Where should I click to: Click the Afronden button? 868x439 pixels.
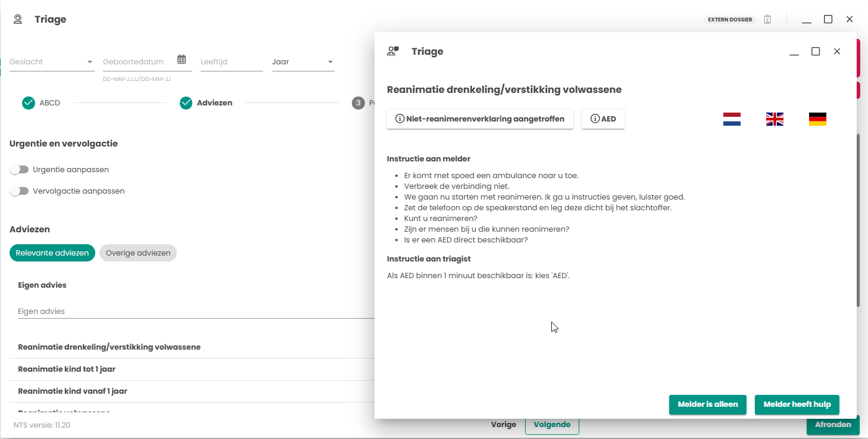[x=833, y=425]
